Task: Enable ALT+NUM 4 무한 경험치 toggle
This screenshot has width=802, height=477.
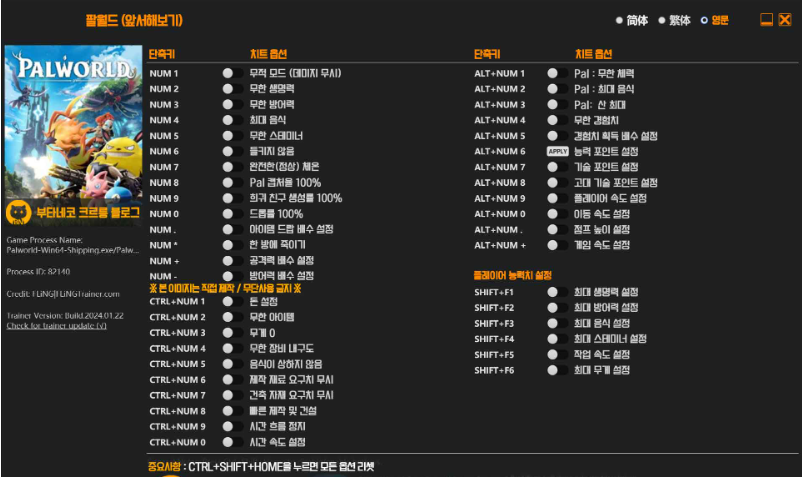Action: tap(558, 120)
